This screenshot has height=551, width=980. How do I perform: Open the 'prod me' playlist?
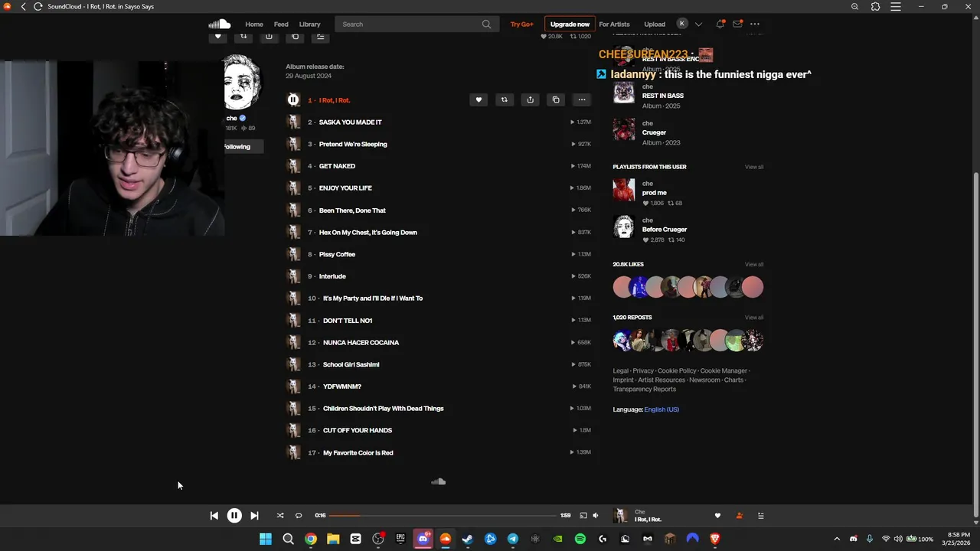pos(655,193)
